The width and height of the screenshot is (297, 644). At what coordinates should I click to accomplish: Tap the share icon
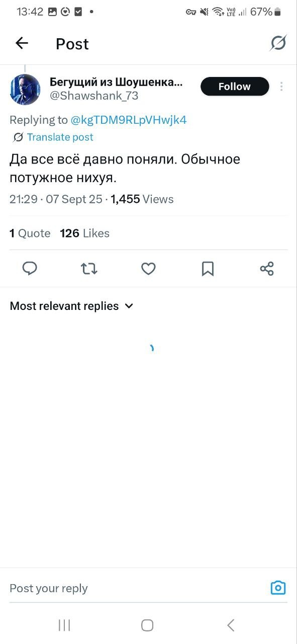pos(267,269)
